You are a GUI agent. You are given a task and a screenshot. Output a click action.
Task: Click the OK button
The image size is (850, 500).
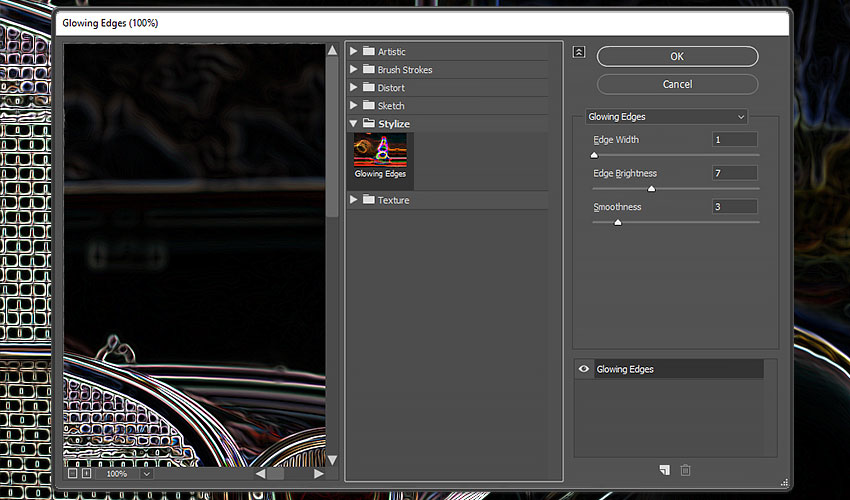point(677,56)
